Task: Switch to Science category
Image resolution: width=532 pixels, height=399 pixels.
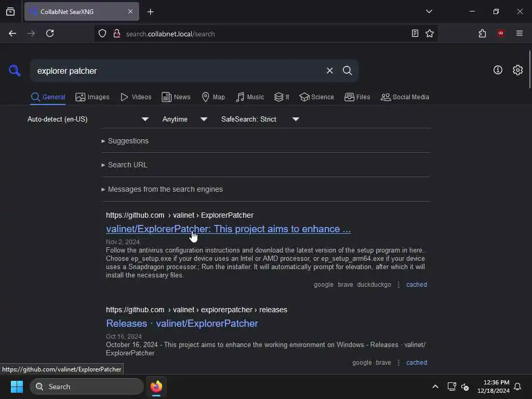Action: 316,97
